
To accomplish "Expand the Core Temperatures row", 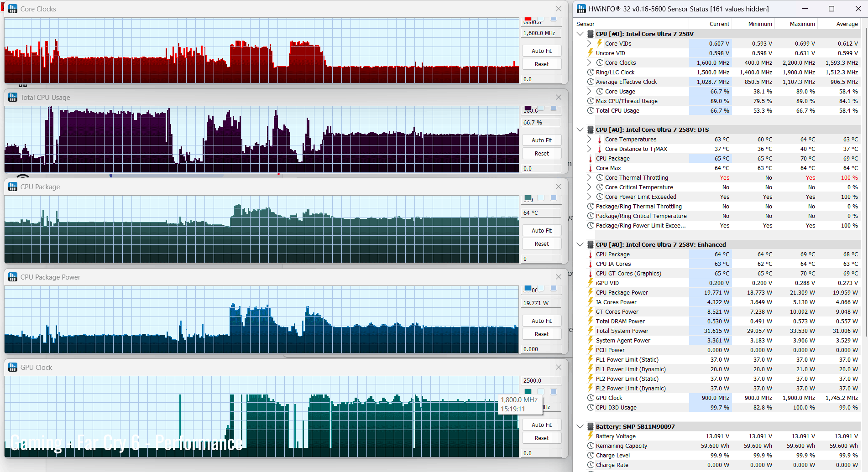I will coord(589,139).
